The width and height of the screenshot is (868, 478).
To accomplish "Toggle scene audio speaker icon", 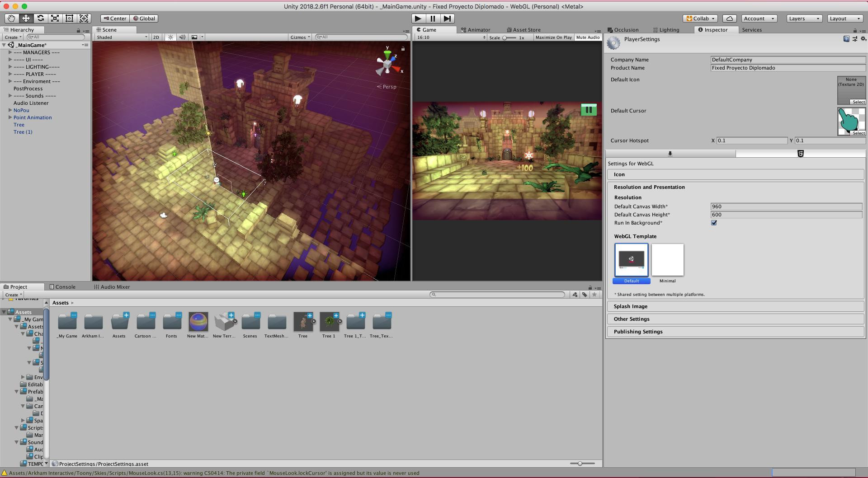I will pyautogui.click(x=182, y=37).
